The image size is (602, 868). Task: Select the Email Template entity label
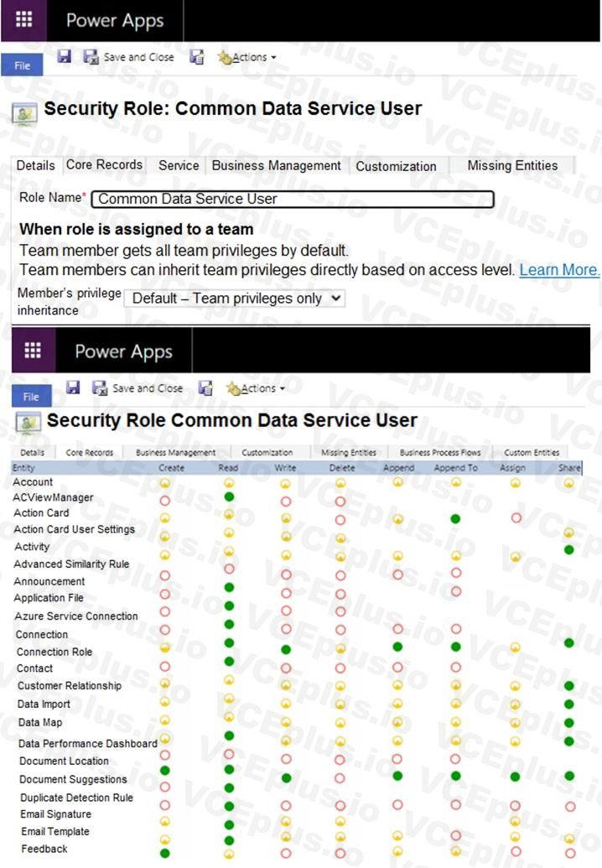tap(55, 831)
